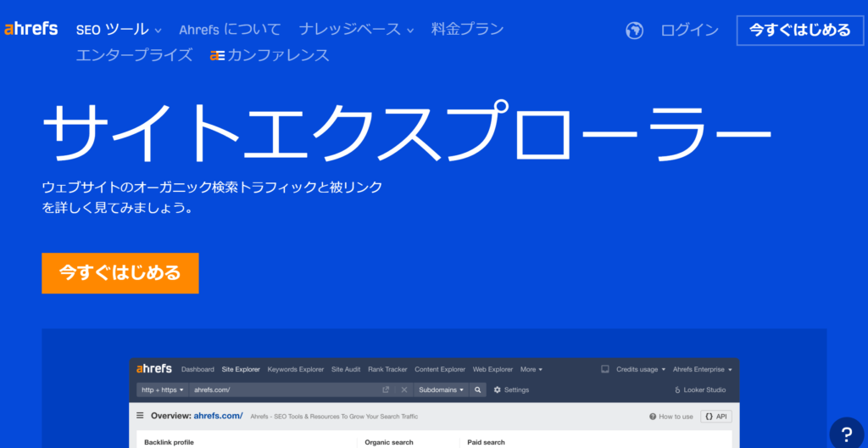The image size is (868, 448).
Task: Select Dashboard in the preview nav
Action: 198,369
